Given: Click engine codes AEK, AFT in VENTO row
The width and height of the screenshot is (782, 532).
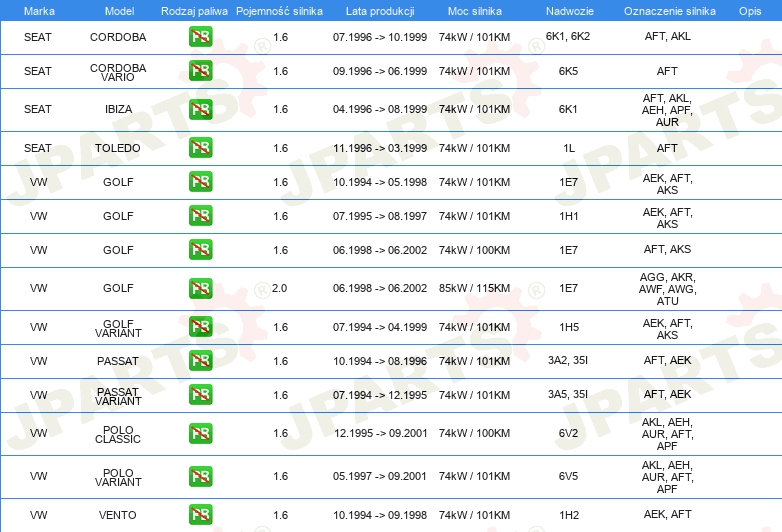Looking at the screenshot, I should (x=667, y=514).
